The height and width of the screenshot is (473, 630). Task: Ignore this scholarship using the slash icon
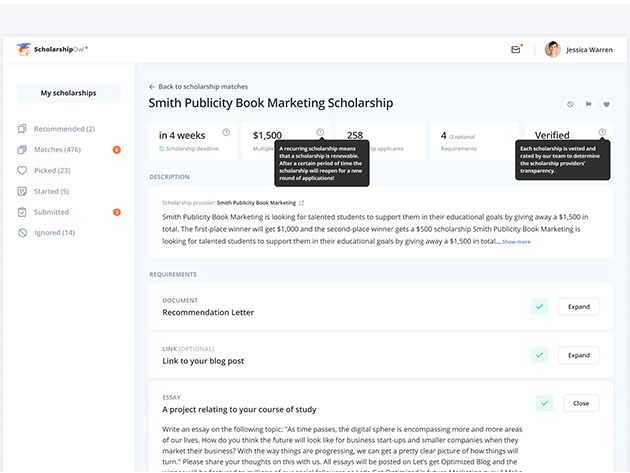pyautogui.click(x=570, y=104)
